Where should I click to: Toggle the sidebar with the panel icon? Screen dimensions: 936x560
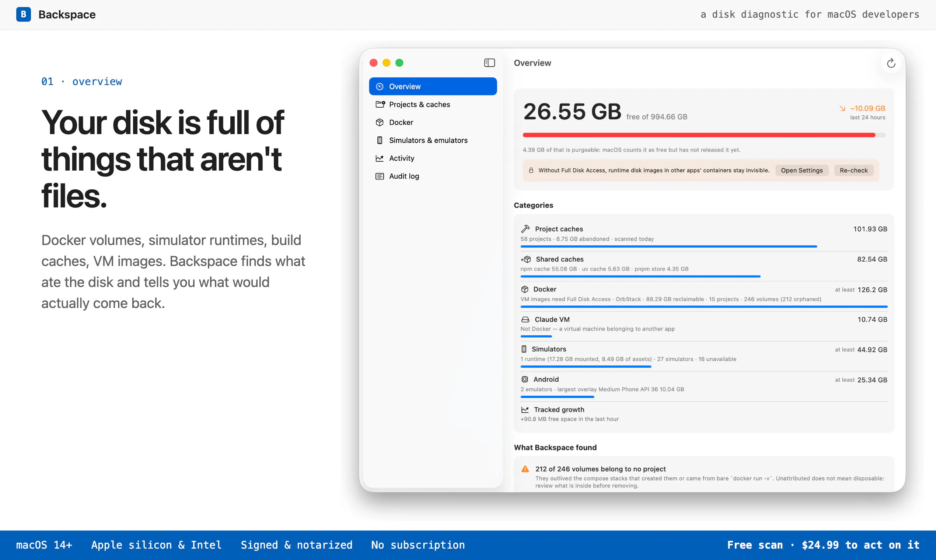click(489, 63)
